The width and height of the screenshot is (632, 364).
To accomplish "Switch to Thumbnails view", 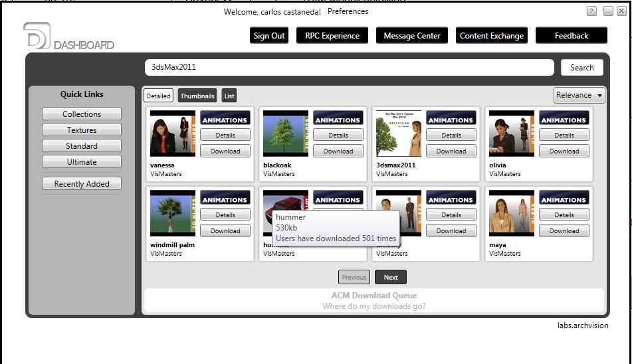I will 197,96.
